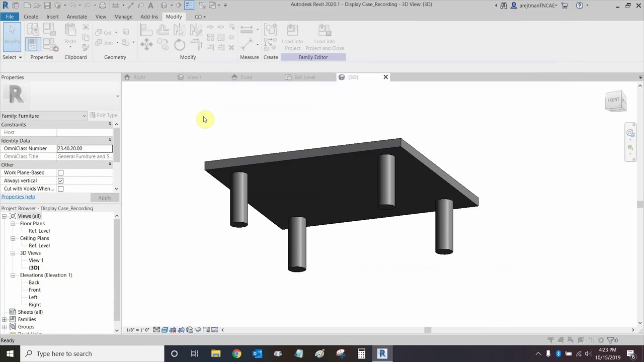Click the Delete X icon in Modify panel
644x362 pixels.
[231, 48]
